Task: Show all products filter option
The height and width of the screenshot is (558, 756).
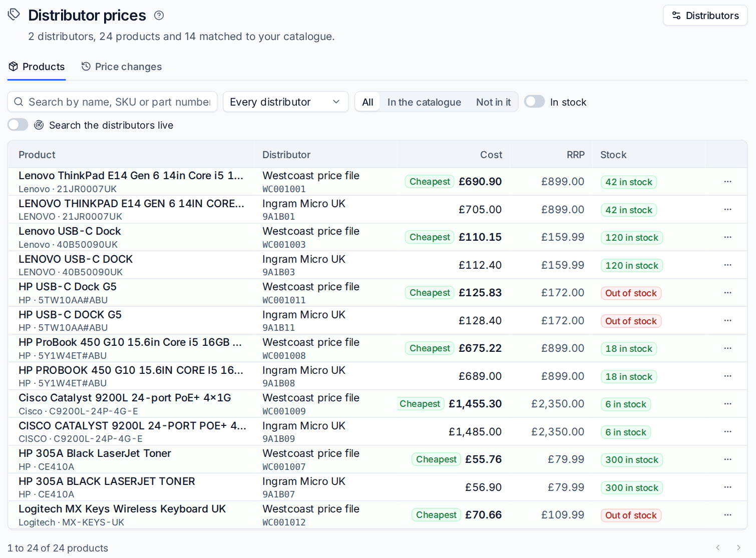Action: (x=367, y=102)
